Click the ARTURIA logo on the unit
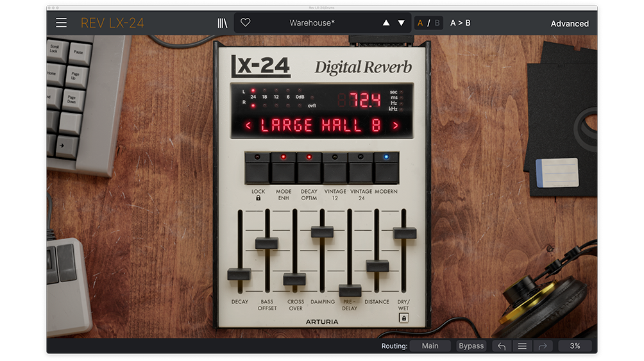 (322, 322)
